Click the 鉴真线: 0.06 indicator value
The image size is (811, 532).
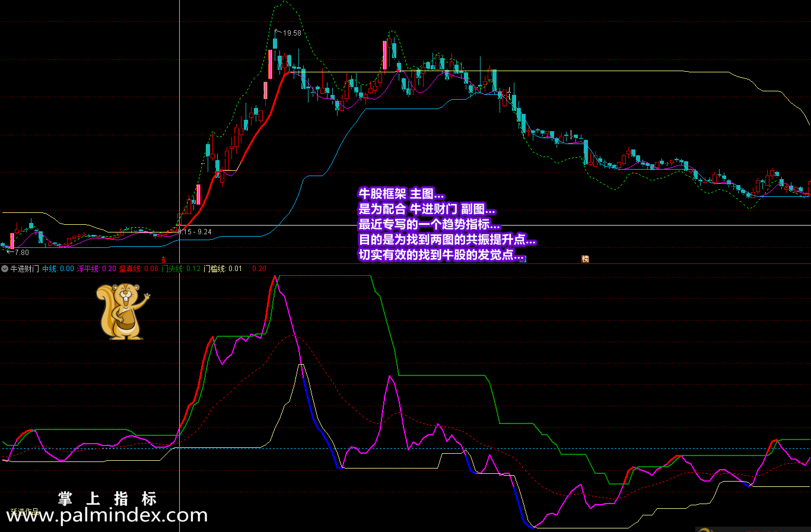(x=139, y=269)
